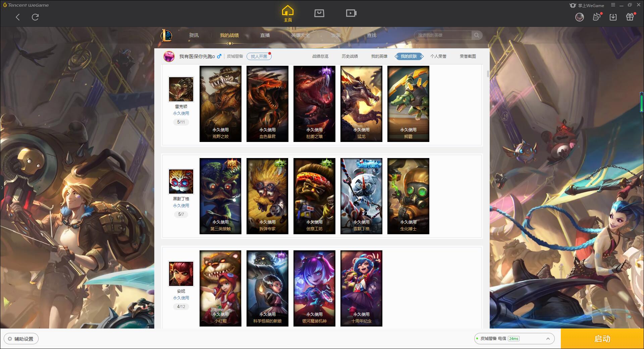Open the friends chat icon with red dot
This screenshot has height=349, width=644.
tap(597, 17)
